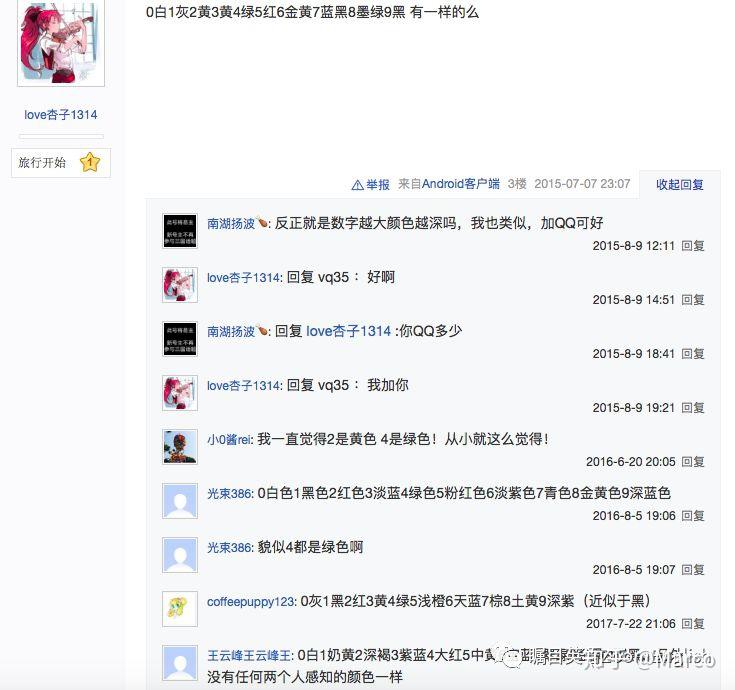Click 光束386's default avatar on 19:06 reply

[180, 501]
